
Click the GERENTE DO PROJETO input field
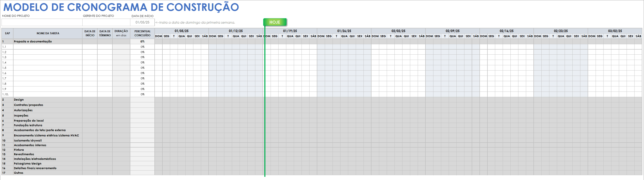pyautogui.click(x=106, y=22)
